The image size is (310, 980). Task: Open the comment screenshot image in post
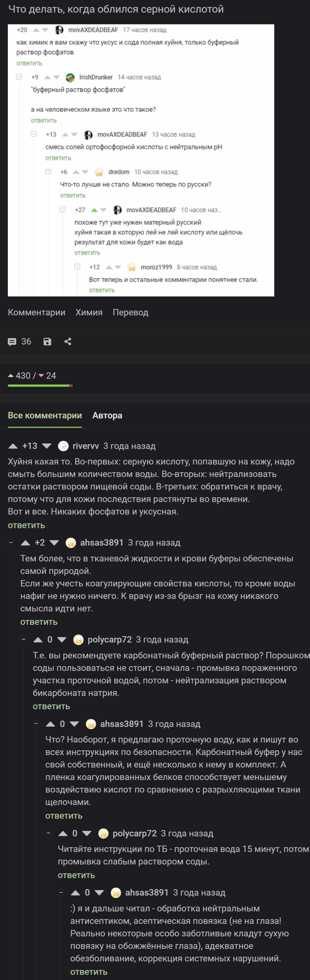(x=141, y=160)
